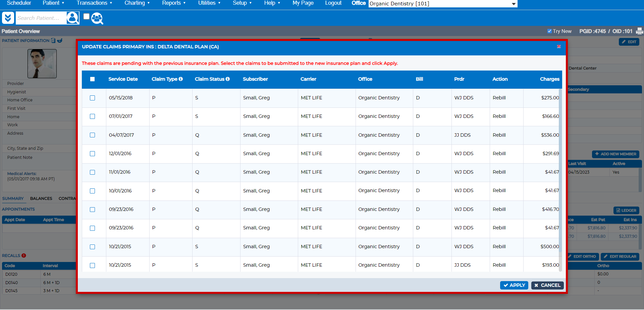The width and height of the screenshot is (644, 310).
Task: Click the D0140 recall code
Action: coord(11,282)
